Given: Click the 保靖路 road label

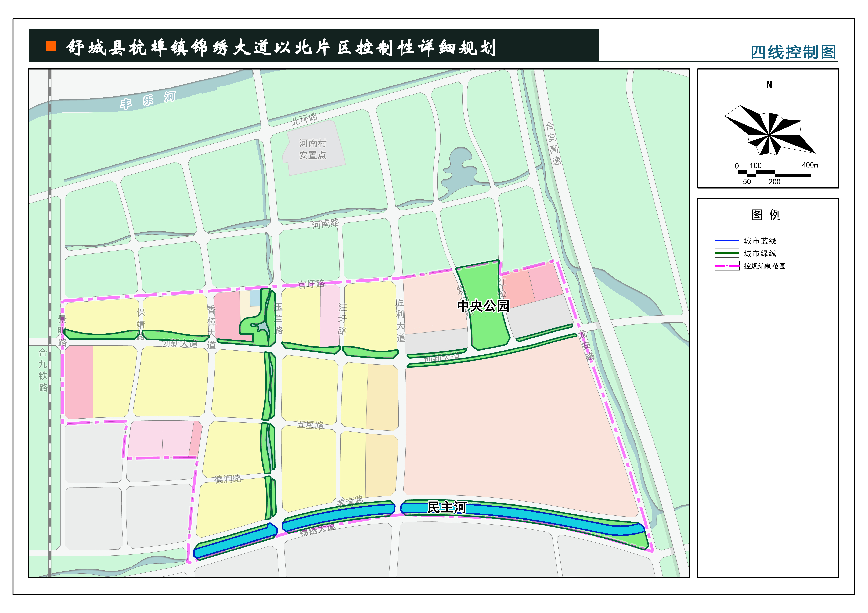Looking at the screenshot, I should [141, 324].
